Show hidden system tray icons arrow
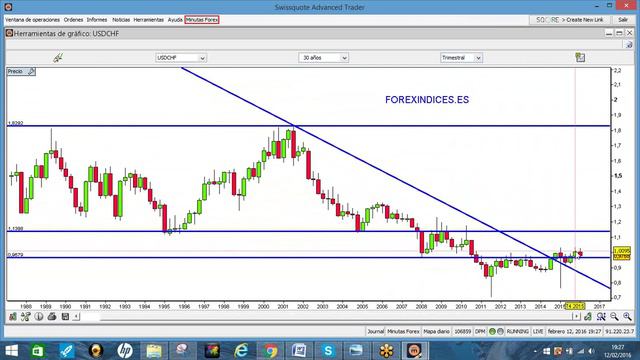The image size is (640, 360). pyautogui.click(x=535, y=351)
